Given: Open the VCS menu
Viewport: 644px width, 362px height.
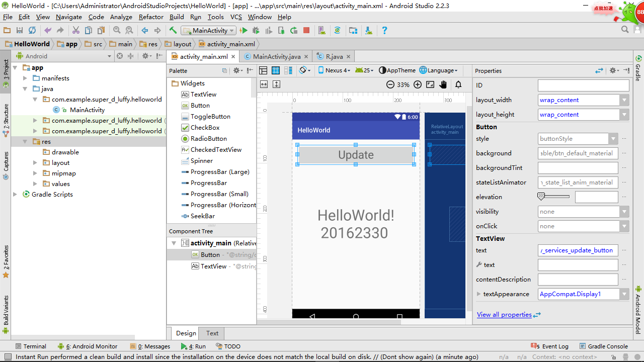Looking at the screenshot, I should click(236, 17).
